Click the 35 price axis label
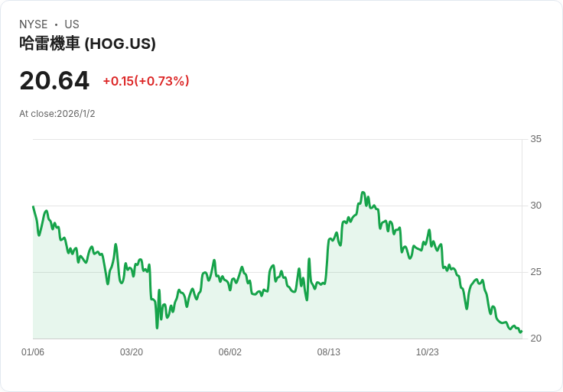The height and width of the screenshot is (392, 563). pyautogui.click(x=535, y=139)
